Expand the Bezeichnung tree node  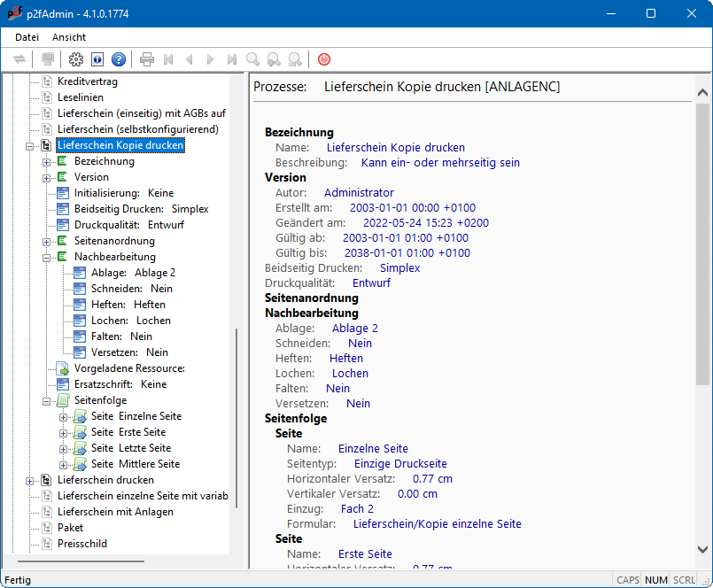(x=47, y=161)
